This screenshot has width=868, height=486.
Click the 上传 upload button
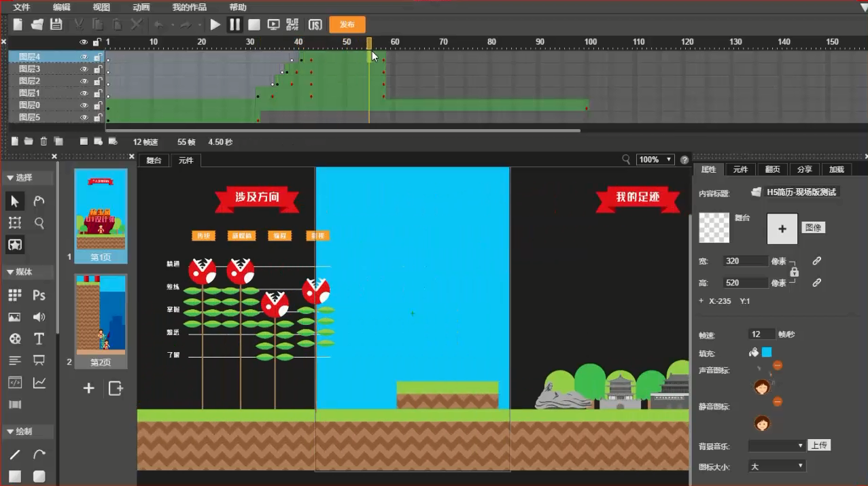click(x=819, y=446)
